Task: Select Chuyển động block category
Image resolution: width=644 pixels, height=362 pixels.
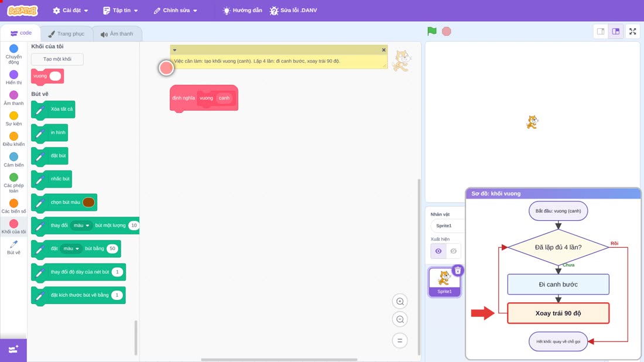Action: coord(13,54)
